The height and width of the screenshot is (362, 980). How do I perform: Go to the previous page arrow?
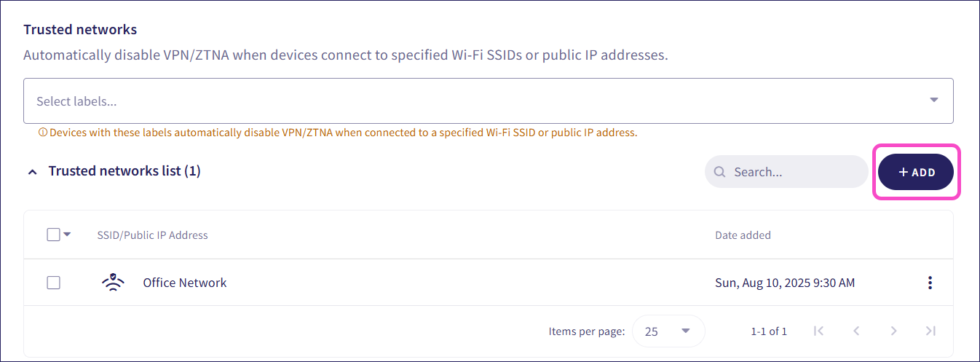[x=856, y=331]
